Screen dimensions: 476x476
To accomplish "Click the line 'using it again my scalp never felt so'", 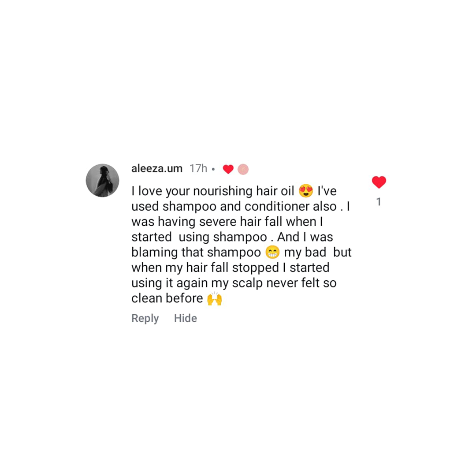I will (x=234, y=283).
